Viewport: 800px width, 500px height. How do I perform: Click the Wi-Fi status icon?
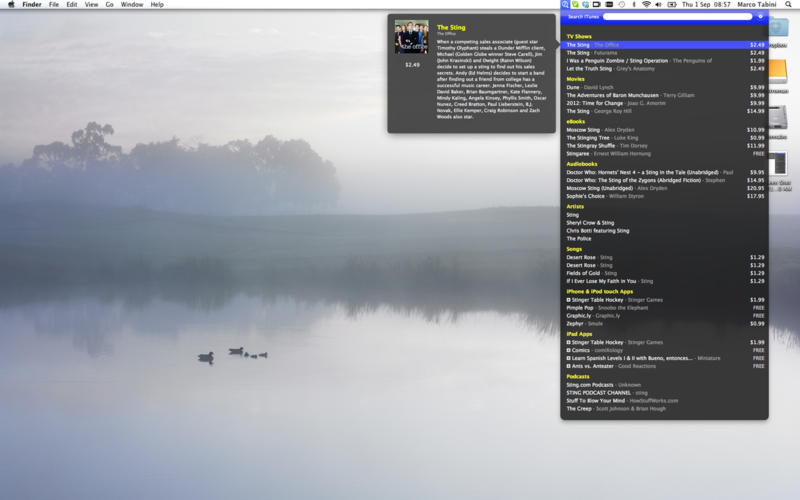click(646, 5)
